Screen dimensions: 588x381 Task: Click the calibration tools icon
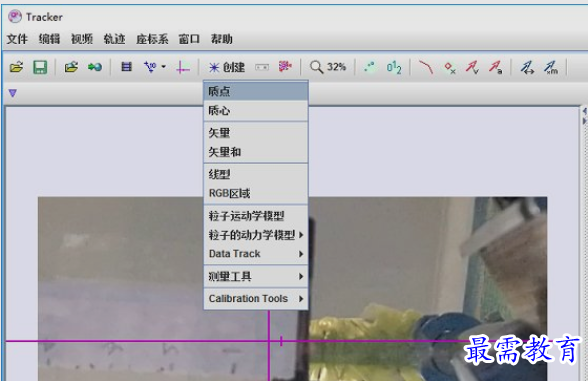[x=150, y=67]
